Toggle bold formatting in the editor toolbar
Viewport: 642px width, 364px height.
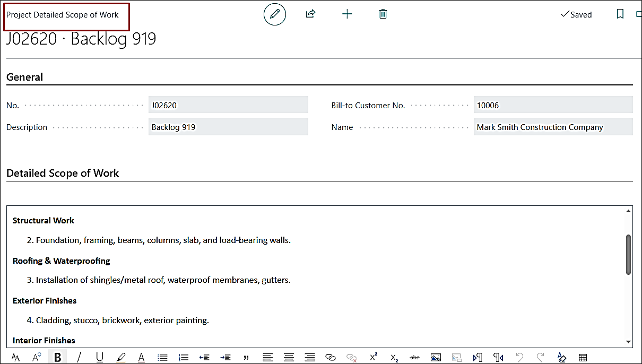57,357
